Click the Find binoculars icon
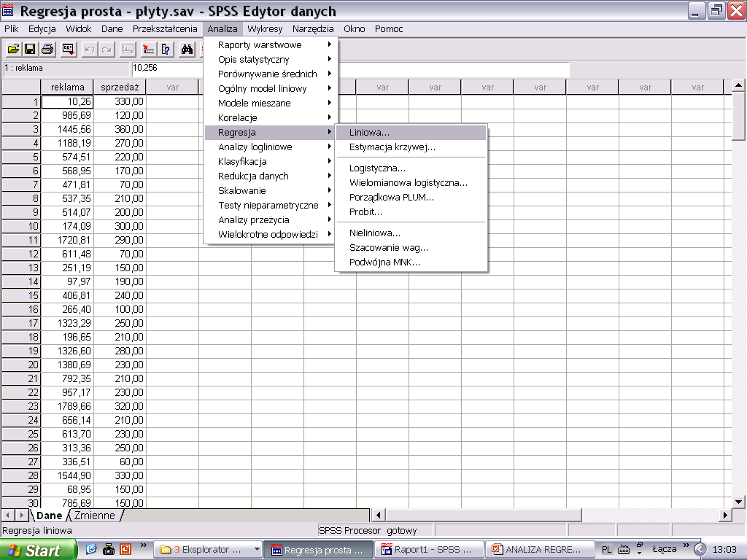Screen dimensions: 747x560 coord(187,50)
